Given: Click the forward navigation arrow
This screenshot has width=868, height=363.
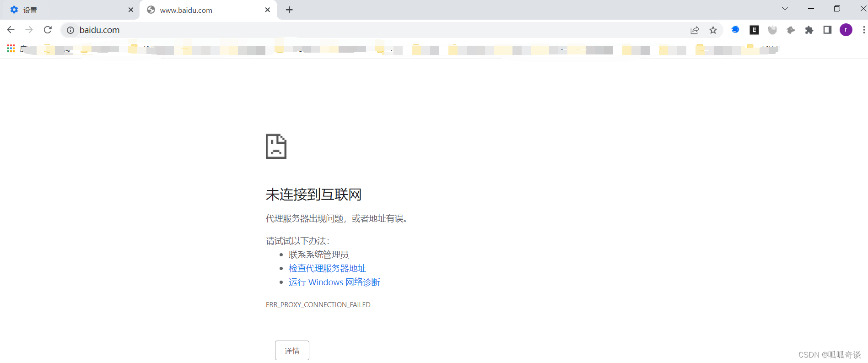Looking at the screenshot, I should [29, 30].
